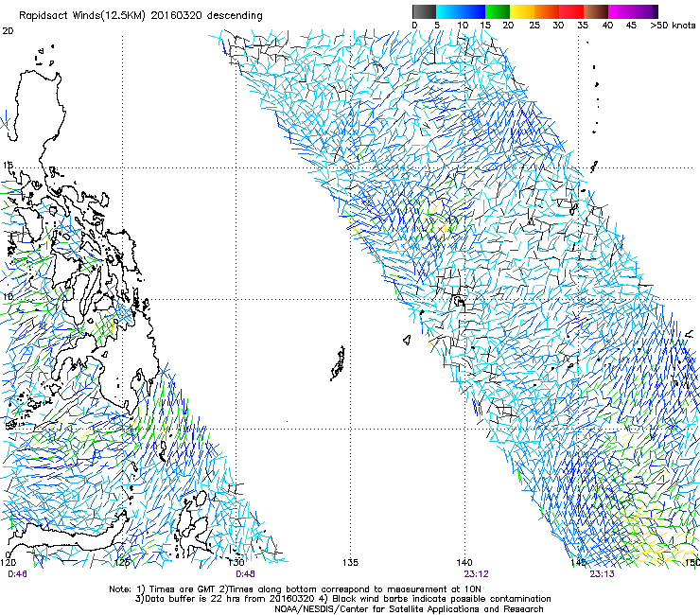This screenshot has width=700, height=615.
Task: Select the legend value "35"
Action: 583,26
